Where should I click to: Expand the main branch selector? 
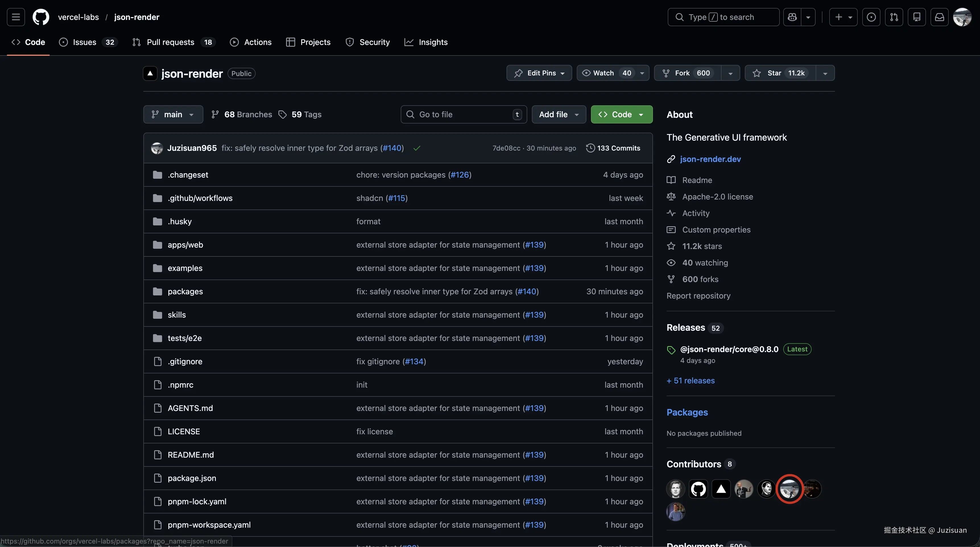click(173, 115)
